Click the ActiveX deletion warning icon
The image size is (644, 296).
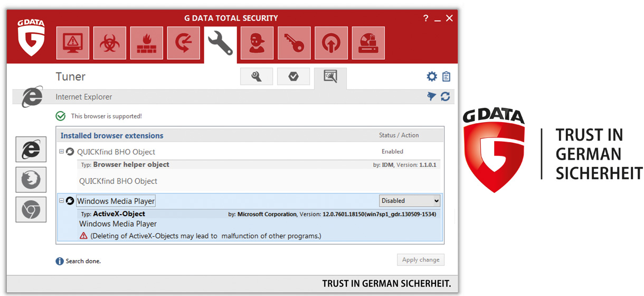[83, 236]
